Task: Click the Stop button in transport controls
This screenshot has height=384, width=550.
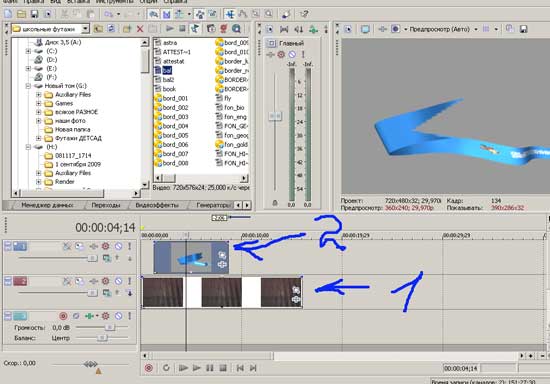Action: pyautogui.click(x=223, y=368)
